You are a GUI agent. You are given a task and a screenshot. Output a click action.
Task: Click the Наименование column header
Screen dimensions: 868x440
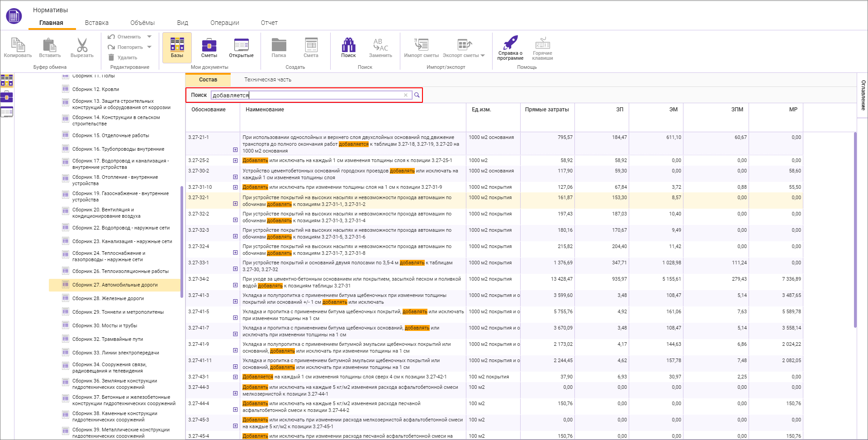265,110
